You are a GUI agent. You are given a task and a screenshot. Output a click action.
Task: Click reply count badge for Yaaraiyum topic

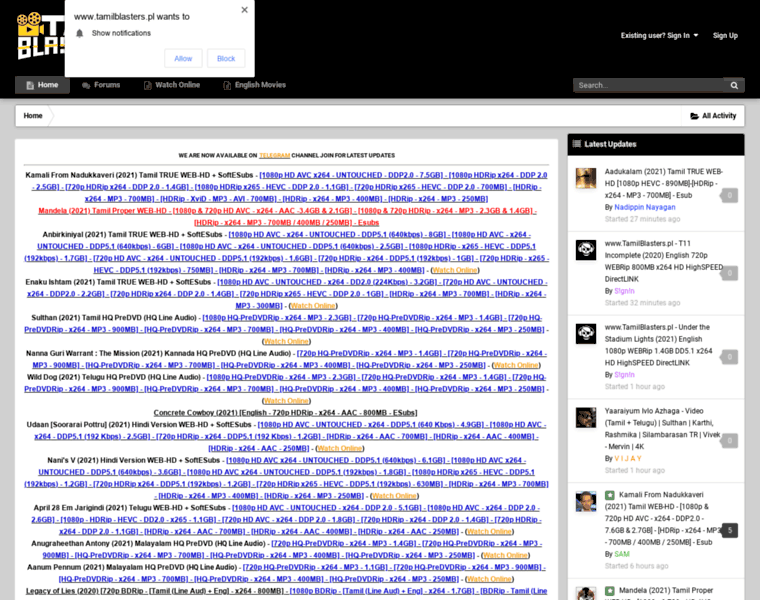(729, 441)
